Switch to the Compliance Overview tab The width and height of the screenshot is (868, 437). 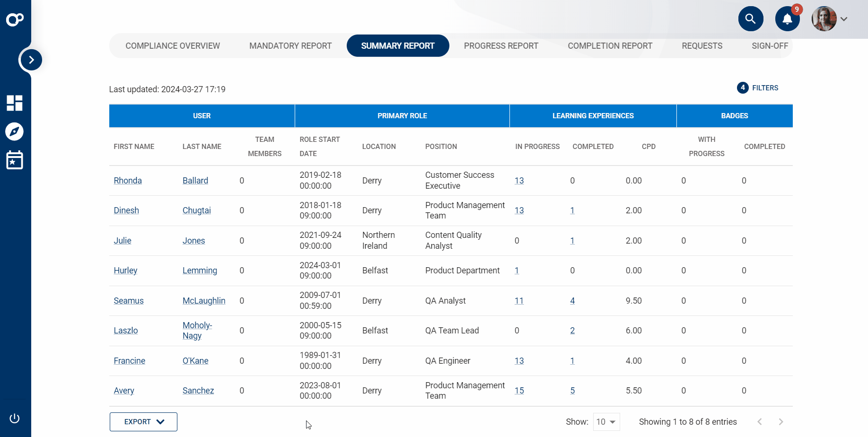click(x=172, y=45)
